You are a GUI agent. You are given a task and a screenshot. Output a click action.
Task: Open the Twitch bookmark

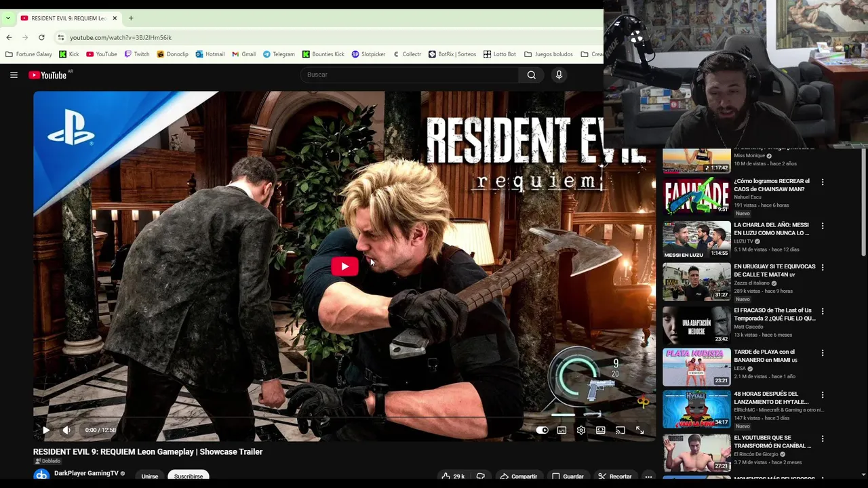click(137, 54)
